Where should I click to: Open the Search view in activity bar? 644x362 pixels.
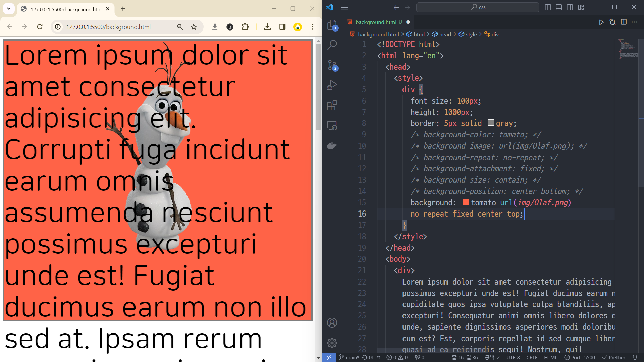pos(332,45)
